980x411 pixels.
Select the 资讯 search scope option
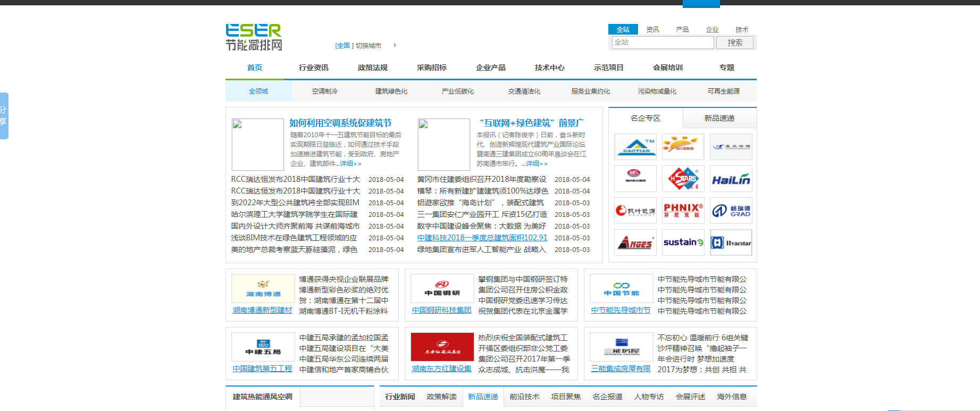point(652,30)
